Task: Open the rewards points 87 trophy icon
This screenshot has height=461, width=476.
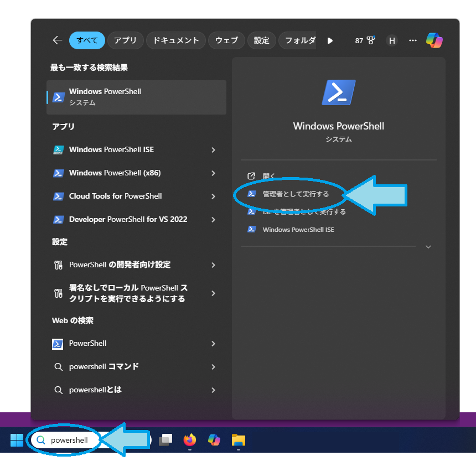Action: [365, 40]
